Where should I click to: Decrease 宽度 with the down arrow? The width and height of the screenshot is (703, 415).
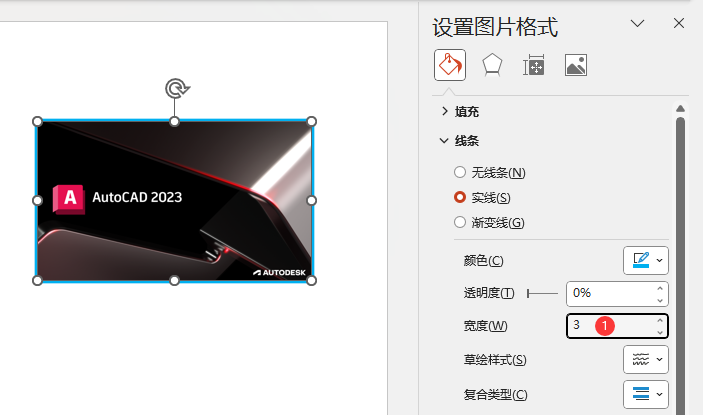660,333
